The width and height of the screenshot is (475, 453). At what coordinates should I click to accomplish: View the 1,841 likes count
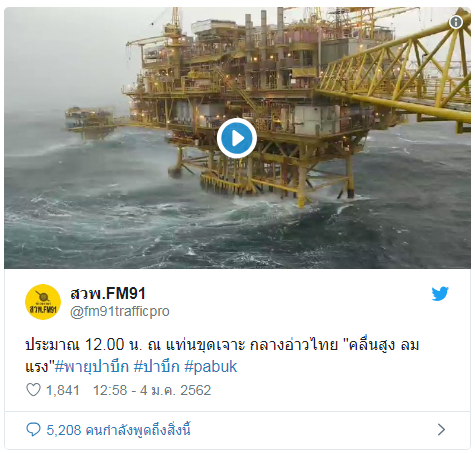click(63, 390)
